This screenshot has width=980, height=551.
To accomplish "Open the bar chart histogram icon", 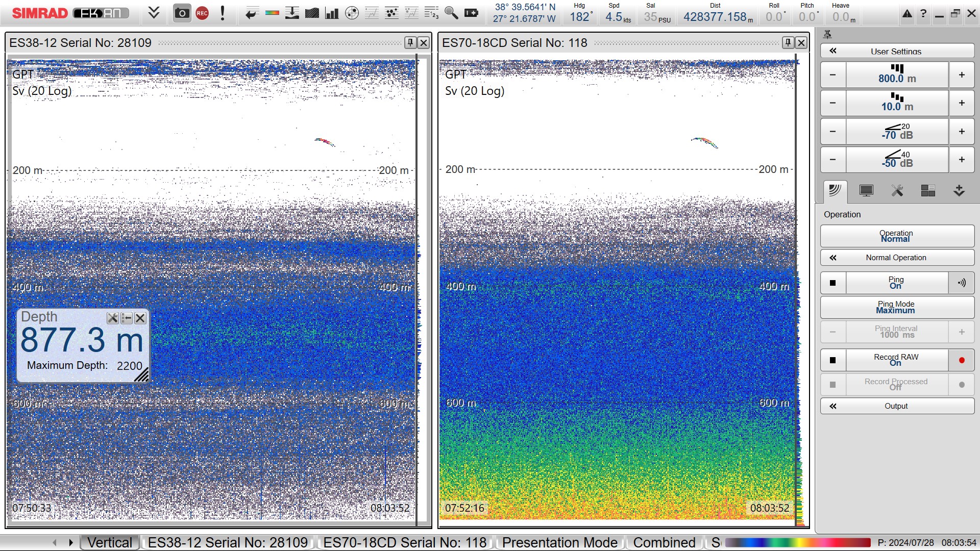I will (332, 13).
